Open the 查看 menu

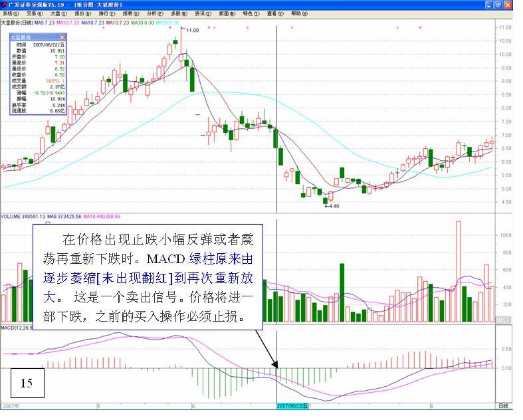(275, 14)
